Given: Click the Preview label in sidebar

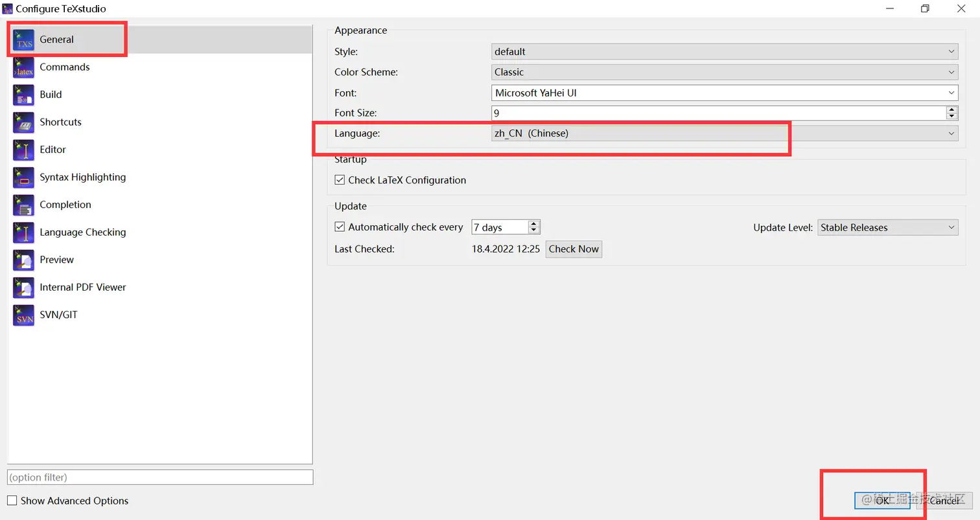Looking at the screenshot, I should (57, 260).
